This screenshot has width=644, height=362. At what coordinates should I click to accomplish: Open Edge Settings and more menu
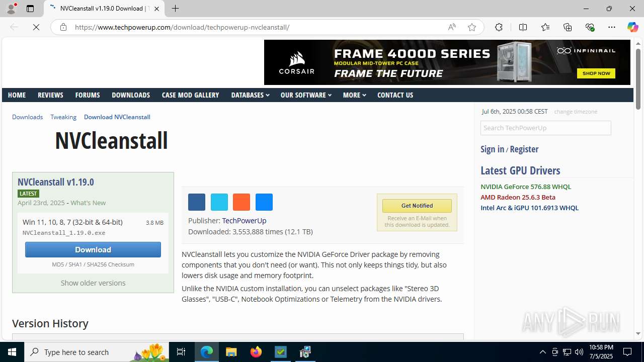[612, 27]
